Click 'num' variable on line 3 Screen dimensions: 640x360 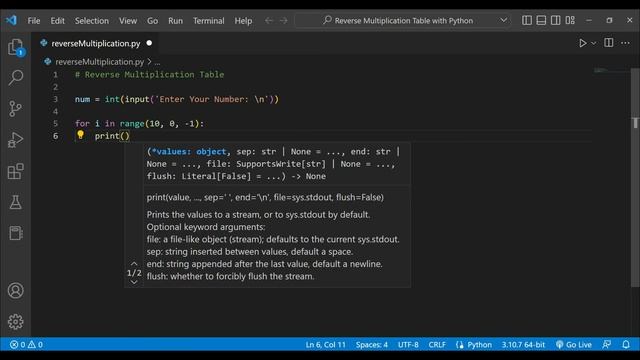click(x=82, y=99)
